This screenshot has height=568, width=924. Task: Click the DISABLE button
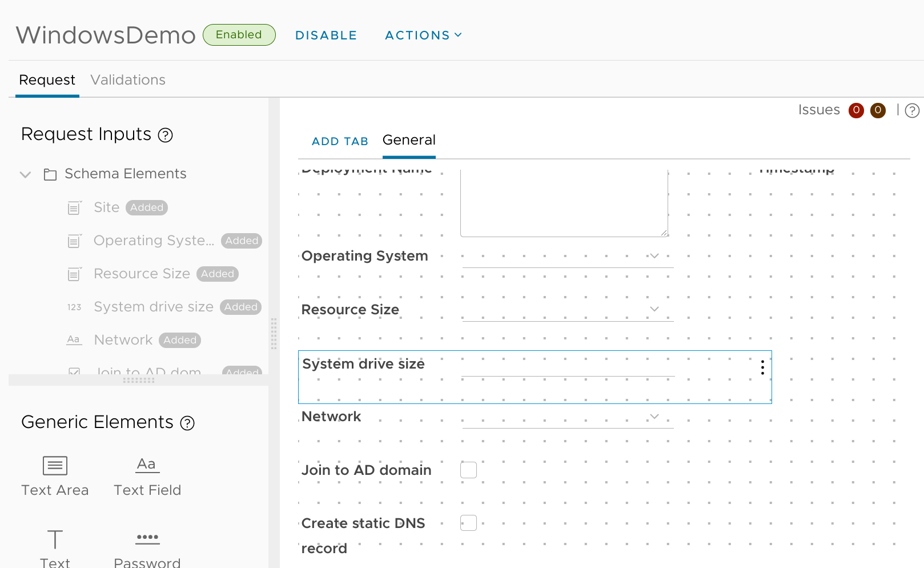[326, 35]
